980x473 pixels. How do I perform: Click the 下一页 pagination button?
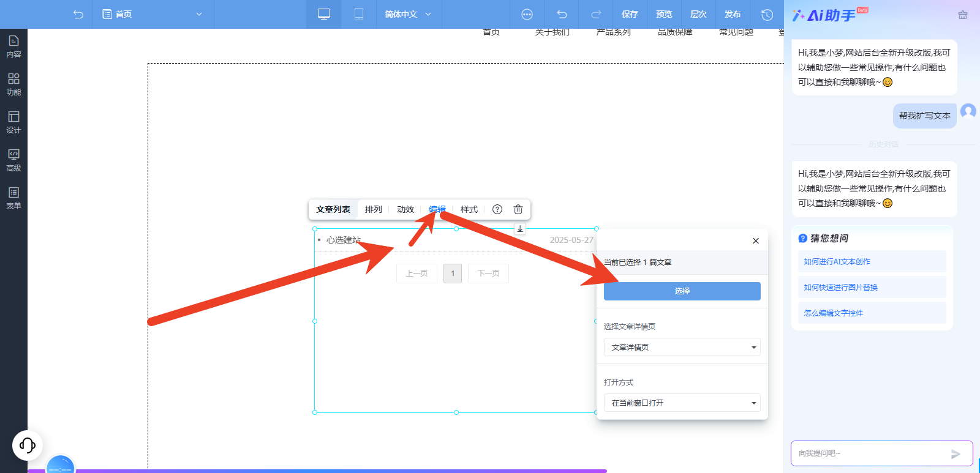488,274
